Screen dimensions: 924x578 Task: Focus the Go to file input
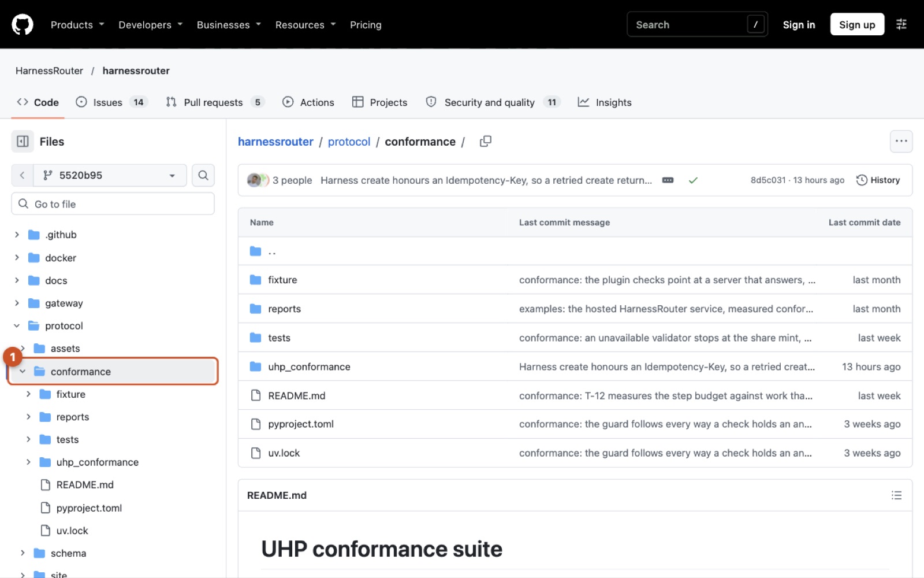pyautogui.click(x=113, y=204)
